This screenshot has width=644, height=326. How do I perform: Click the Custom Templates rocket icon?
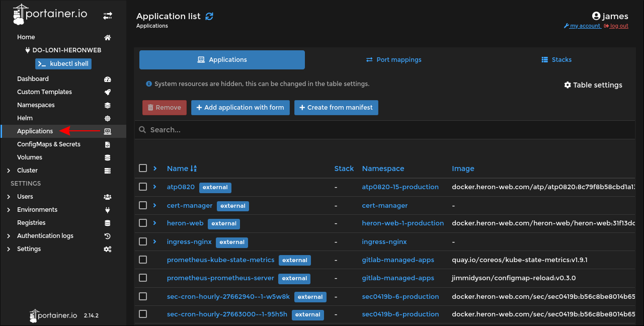coord(107,92)
